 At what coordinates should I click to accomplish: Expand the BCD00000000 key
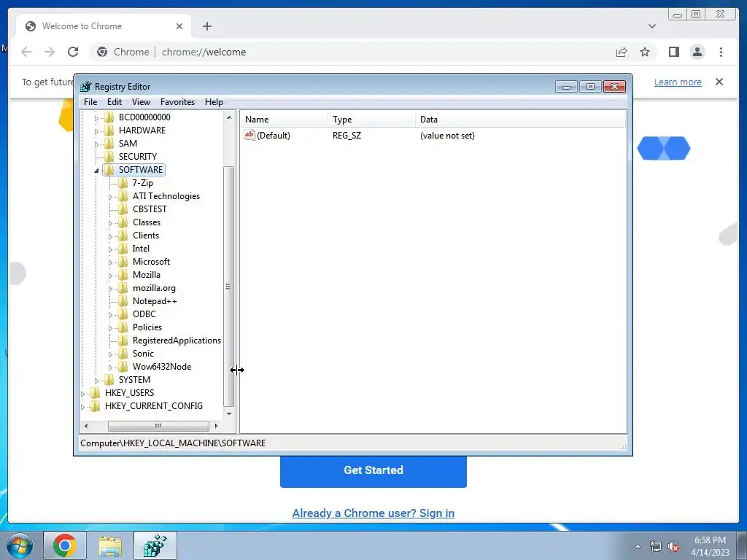pyautogui.click(x=96, y=117)
